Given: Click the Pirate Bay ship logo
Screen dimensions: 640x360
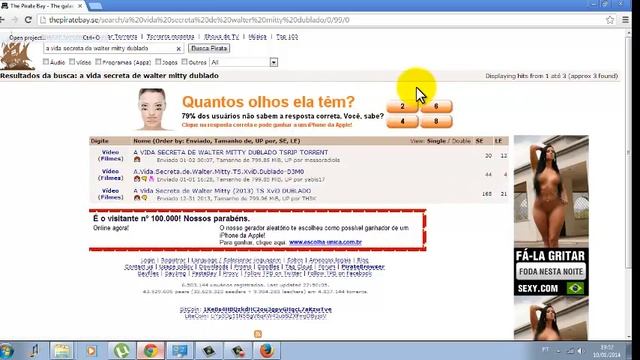Looking at the screenshot, I should pyautogui.click(x=17, y=56).
